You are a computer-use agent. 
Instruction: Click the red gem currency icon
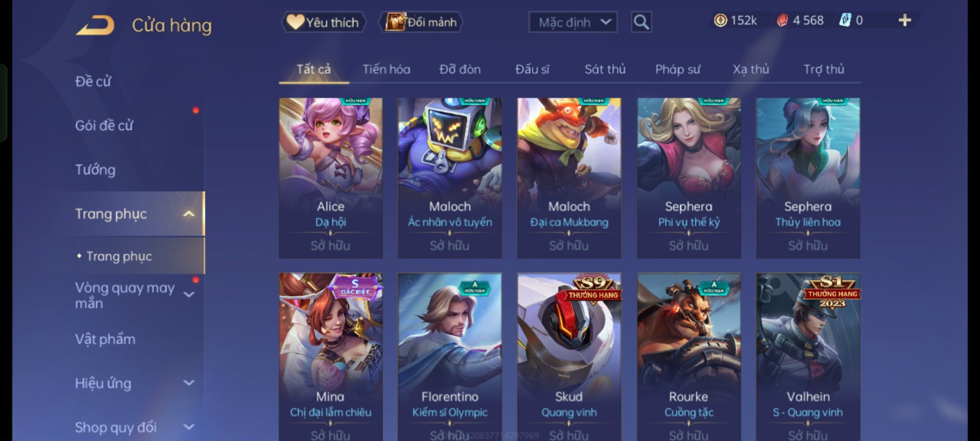(x=782, y=20)
